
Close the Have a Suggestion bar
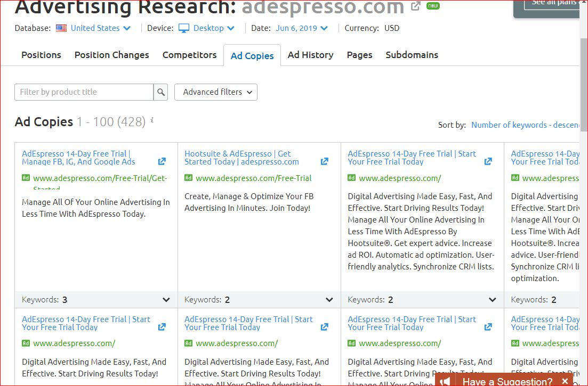tap(565, 381)
